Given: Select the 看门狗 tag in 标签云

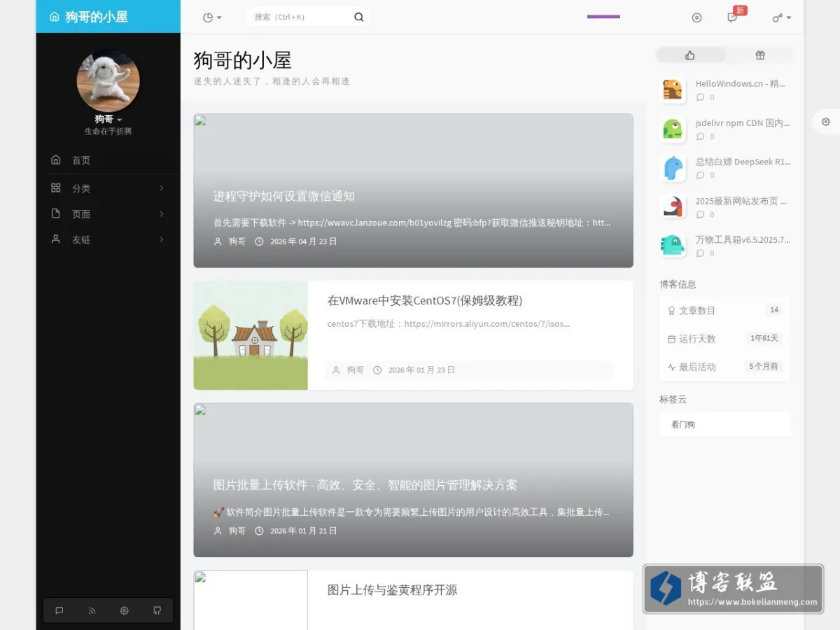Looking at the screenshot, I should click(683, 424).
